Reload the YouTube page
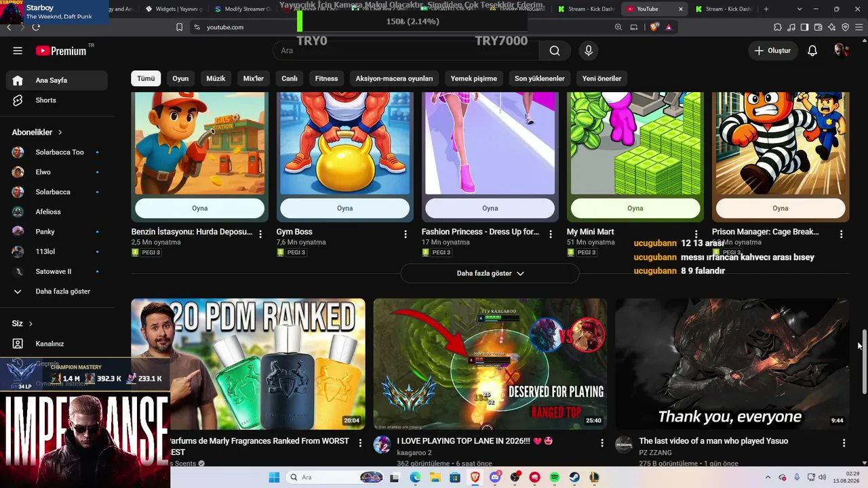Image resolution: width=868 pixels, height=488 pixels. 35,27
